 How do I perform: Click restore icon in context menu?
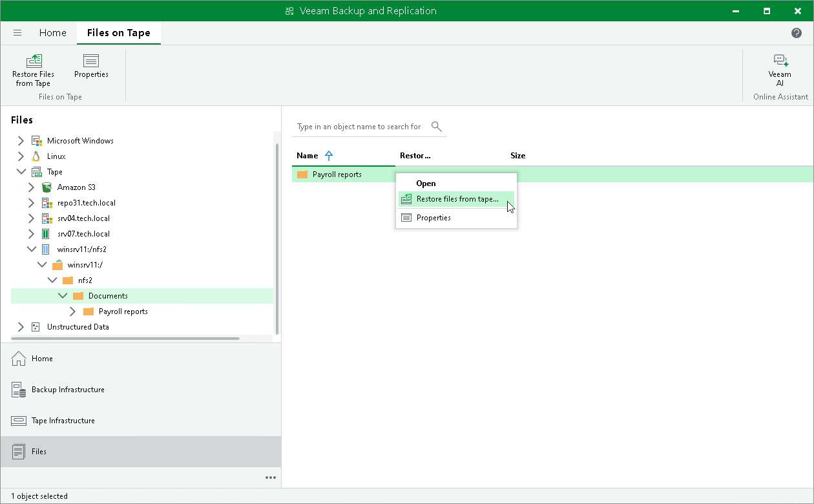(406, 199)
